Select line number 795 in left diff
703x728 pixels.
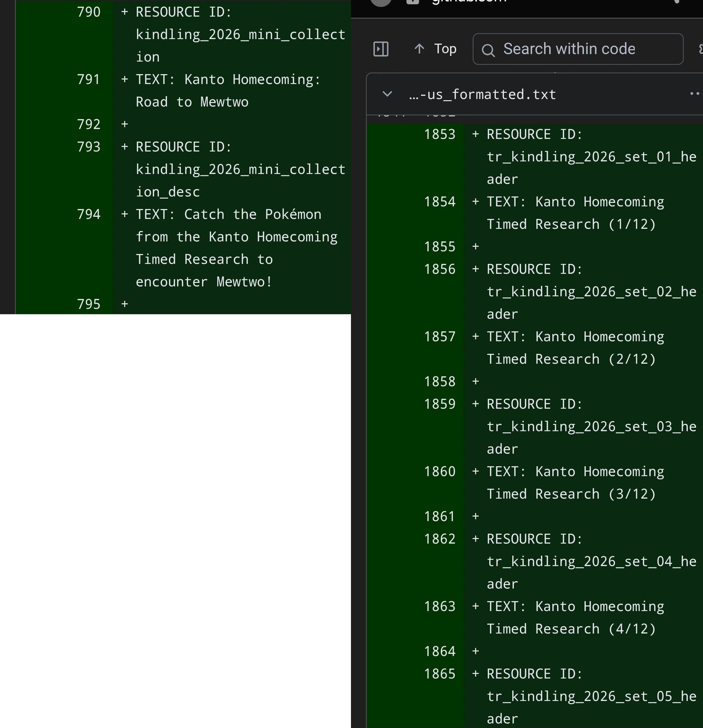pyautogui.click(x=88, y=304)
